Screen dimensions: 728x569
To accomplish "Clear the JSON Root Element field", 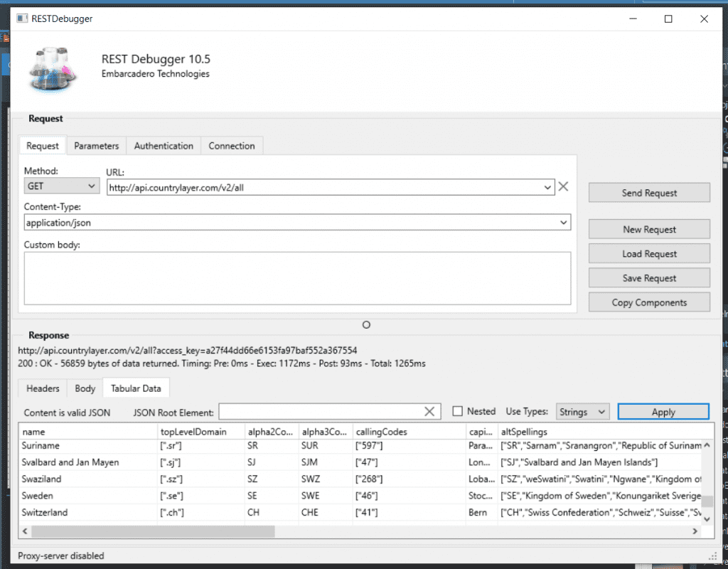I will coord(429,411).
